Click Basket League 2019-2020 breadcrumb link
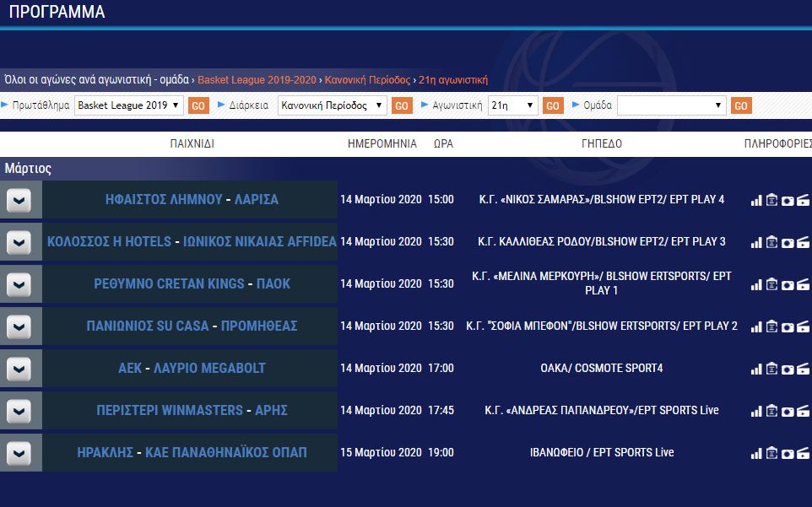 coord(257,80)
